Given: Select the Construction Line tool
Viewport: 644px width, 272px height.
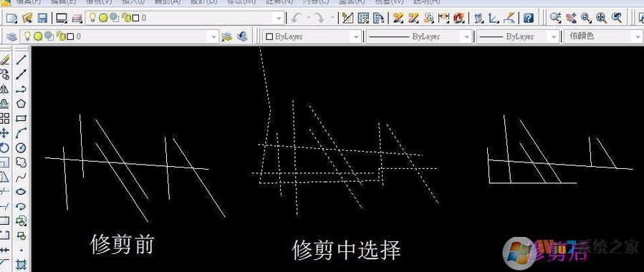Looking at the screenshot, I should [x=21, y=74].
